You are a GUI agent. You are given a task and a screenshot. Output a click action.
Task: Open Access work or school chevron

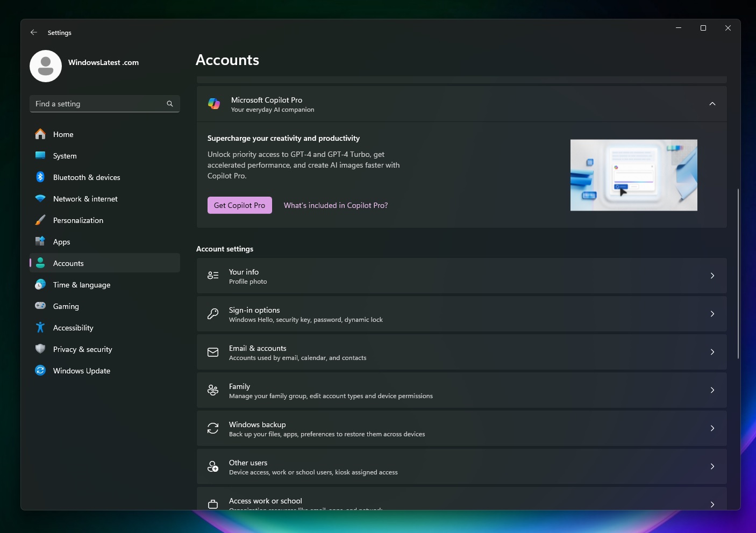[712, 504]
